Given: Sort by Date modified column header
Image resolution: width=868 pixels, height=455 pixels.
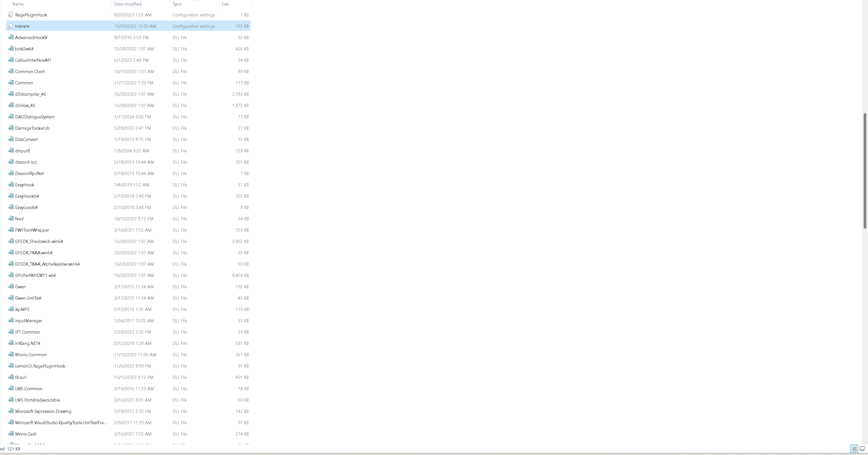Looking at the screenshot, I should pyautogui.click(x=128, y=4).
